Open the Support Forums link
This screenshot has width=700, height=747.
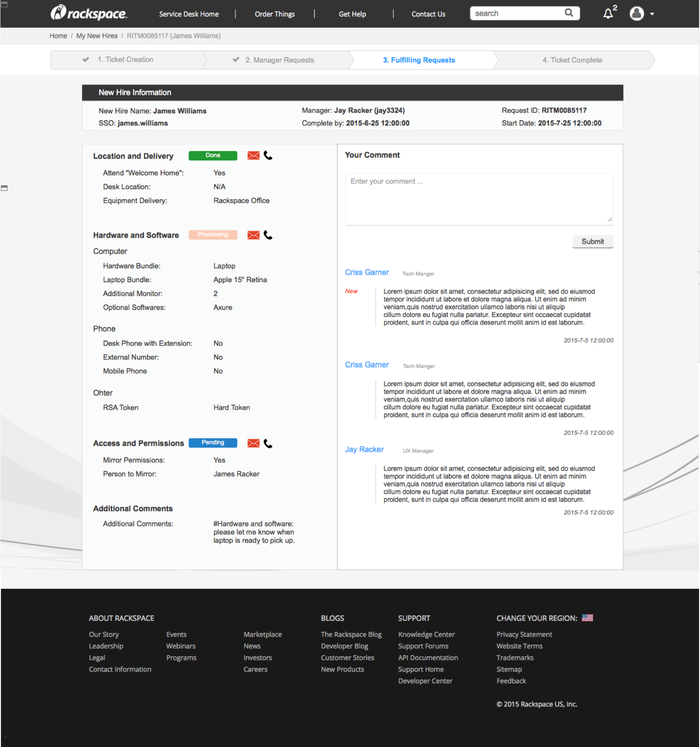pyautogui.click(x=423, y=646)
